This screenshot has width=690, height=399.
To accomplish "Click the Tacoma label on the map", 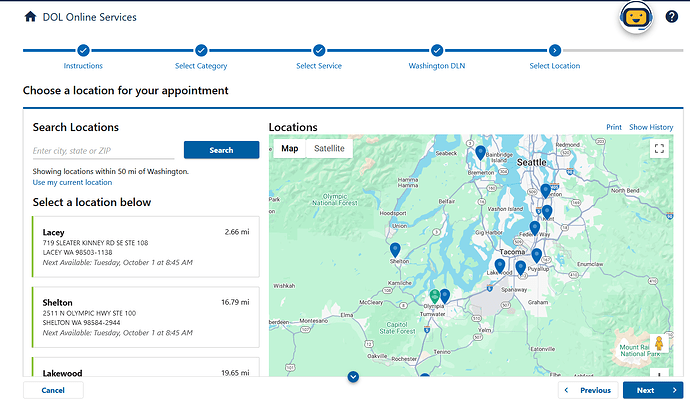I will tap(512, 252).
